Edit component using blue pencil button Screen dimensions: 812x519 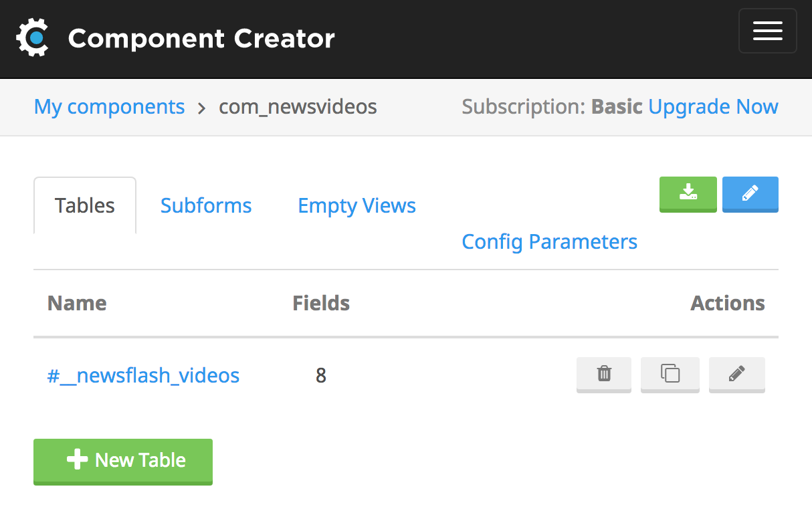click(750, 194)
